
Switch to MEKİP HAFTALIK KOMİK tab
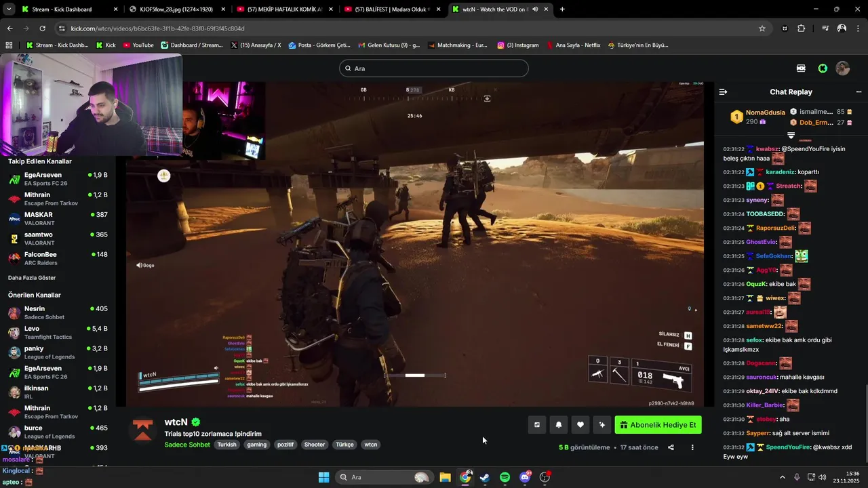pyautogui.click(x=283, y=9)
